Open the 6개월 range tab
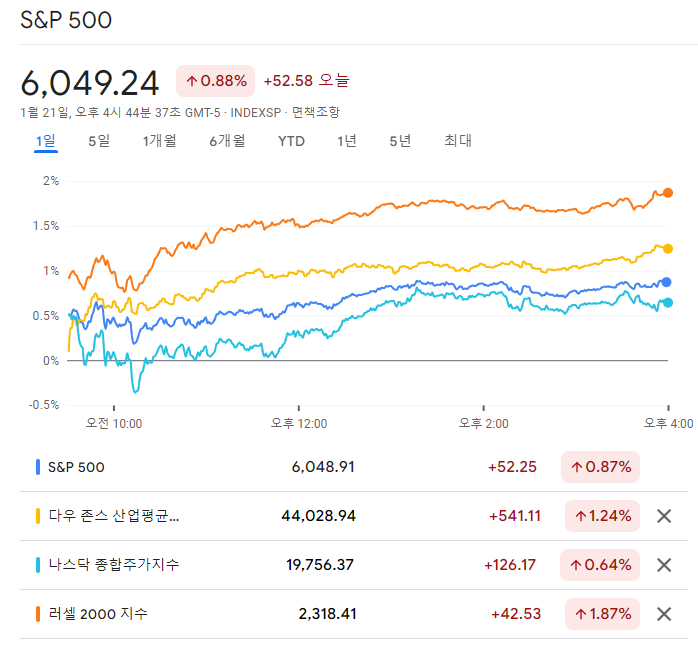Viewport: 698px width, 645px height. (227, 141)
